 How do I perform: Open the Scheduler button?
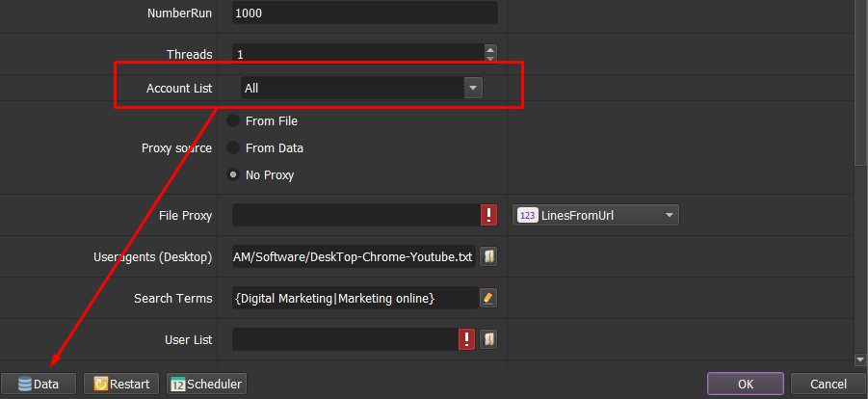206,384
